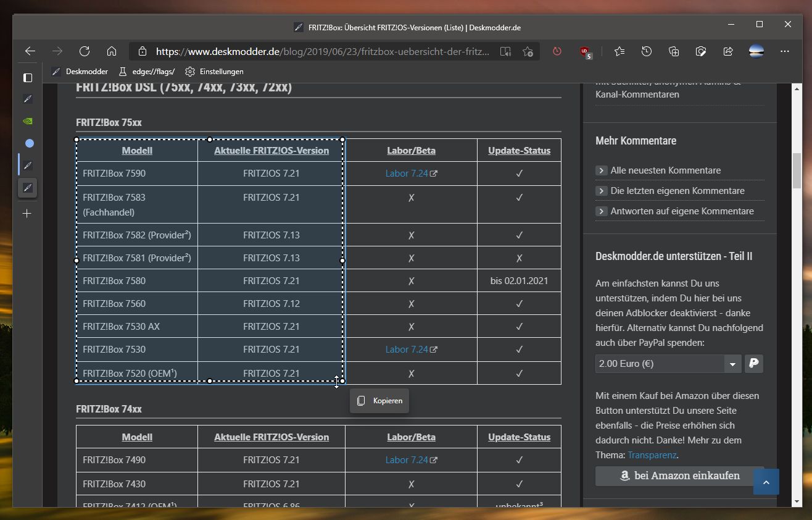The width and height of the screenshot is (812, 520).
Task: Click the FRITZ!Box 74xx section heading
Action: tap(109, 409)
